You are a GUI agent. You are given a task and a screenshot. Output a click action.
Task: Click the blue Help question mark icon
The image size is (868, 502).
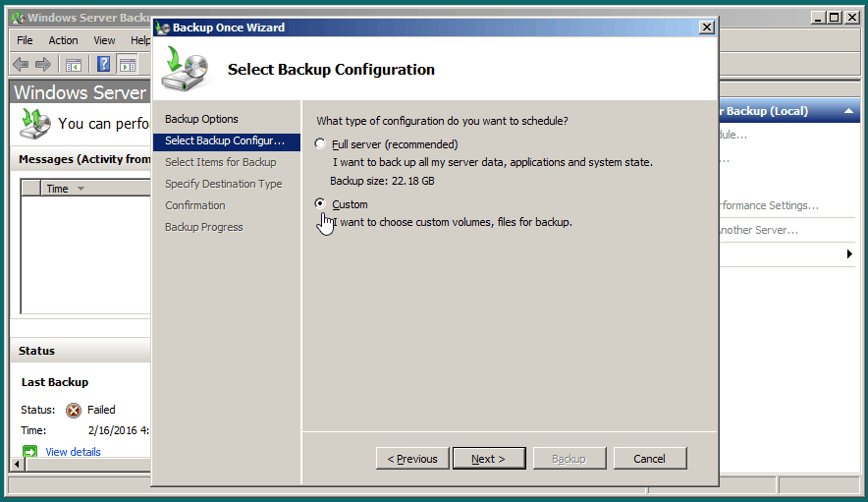[x=103, y=64]
